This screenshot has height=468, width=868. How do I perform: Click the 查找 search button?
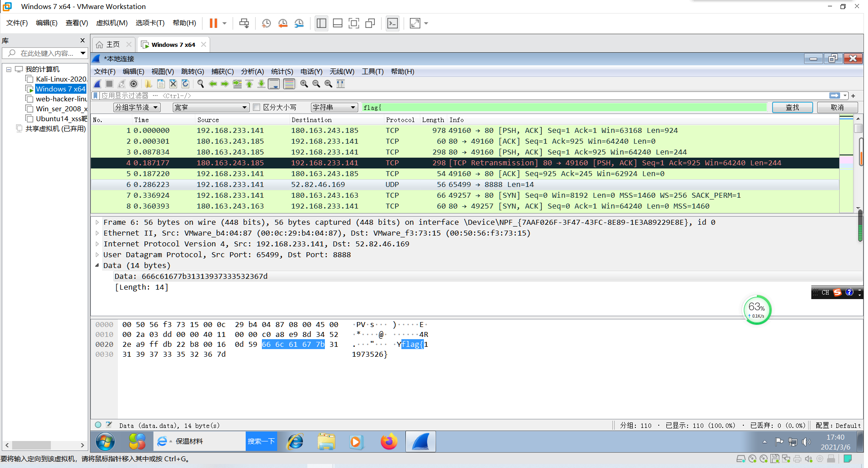[x=792, y=107]
